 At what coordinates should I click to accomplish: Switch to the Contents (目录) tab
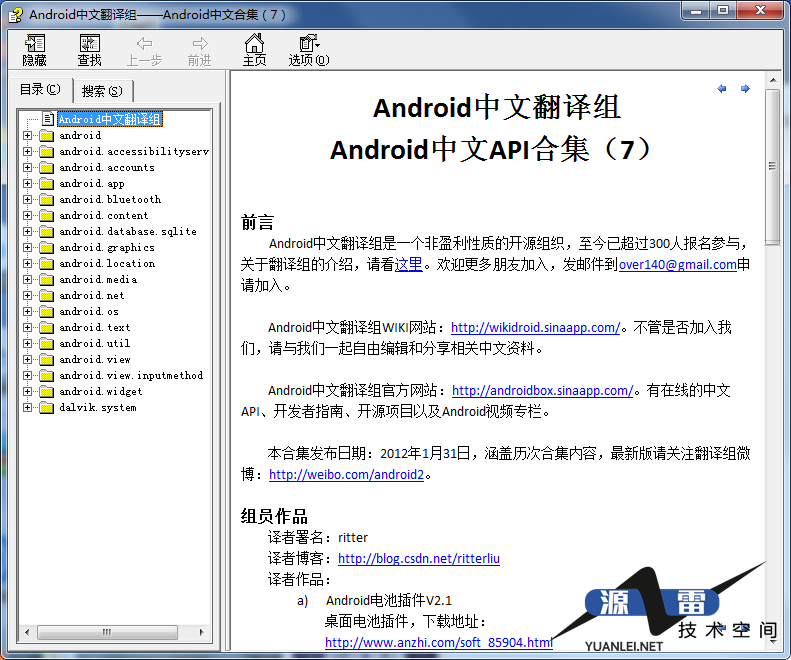pos(40,90)
